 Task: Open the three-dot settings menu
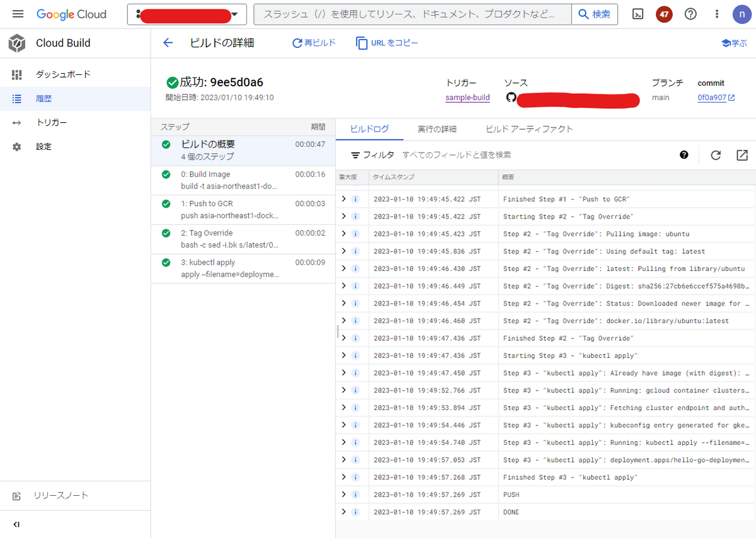(x=717, y=14)
